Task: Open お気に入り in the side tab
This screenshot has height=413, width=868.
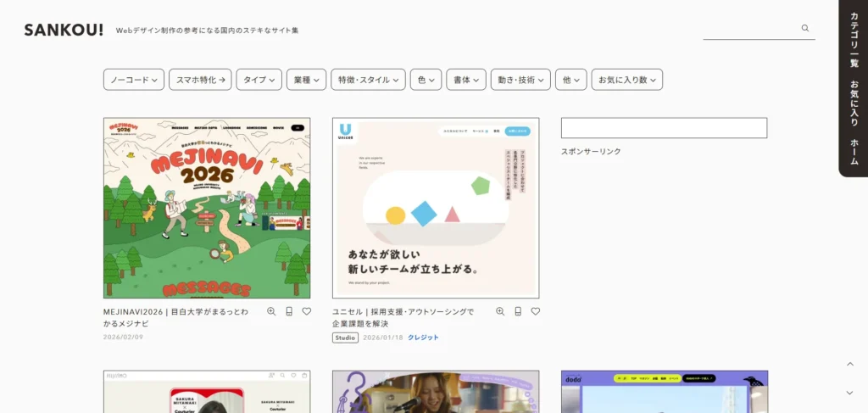Action: 854,103
